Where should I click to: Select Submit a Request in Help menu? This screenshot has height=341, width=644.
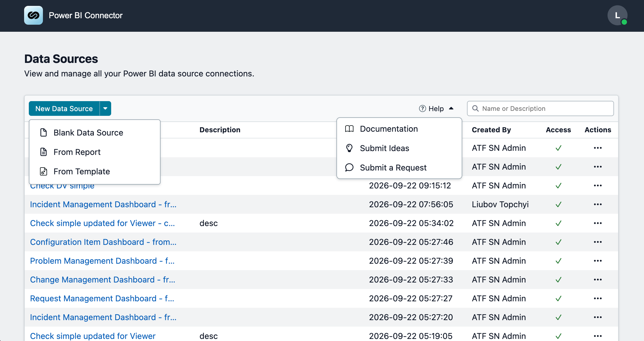pyautogui.click(x=399, y=168)
